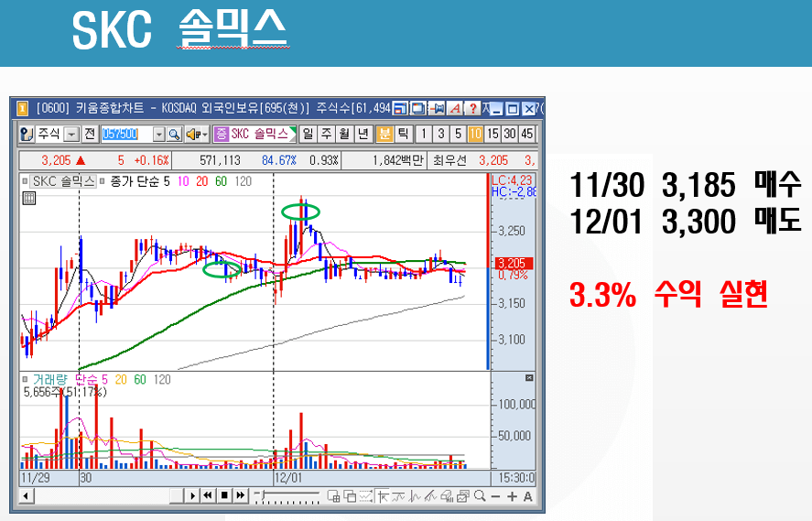Choose the 10 minute interval
The image size is (812, 521).
tap(475, 135)
